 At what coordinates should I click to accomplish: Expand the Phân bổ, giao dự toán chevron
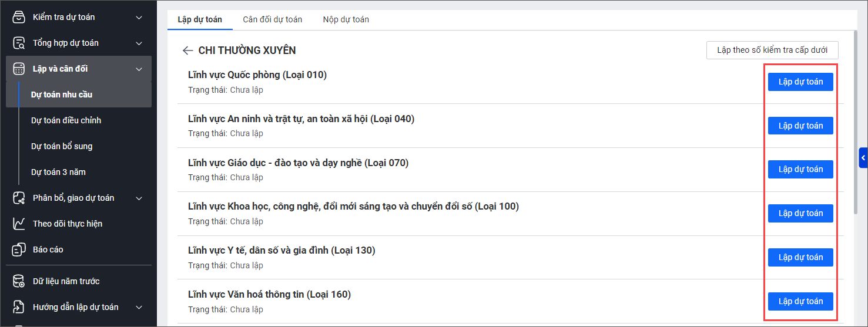(x=139, y=198)
